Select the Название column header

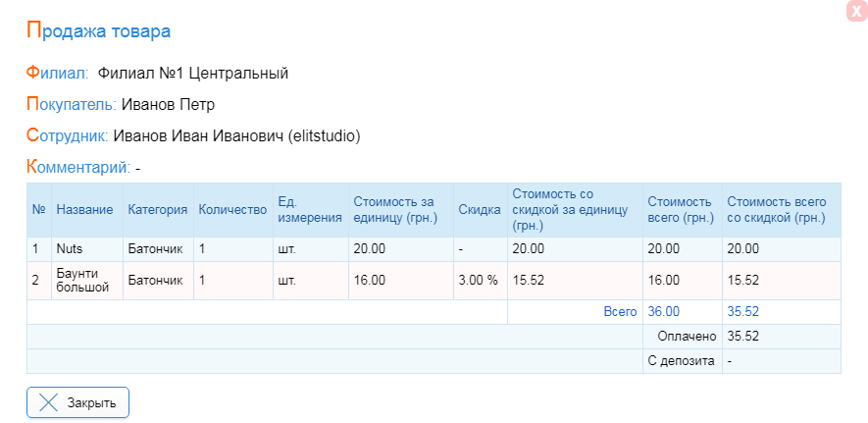pos(84,210)
